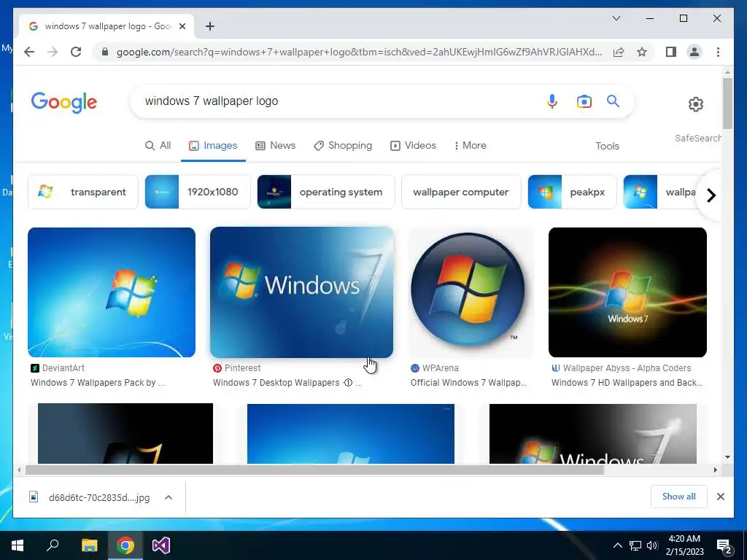
Task: View site info via padlock icon
Action: [105, 52]
